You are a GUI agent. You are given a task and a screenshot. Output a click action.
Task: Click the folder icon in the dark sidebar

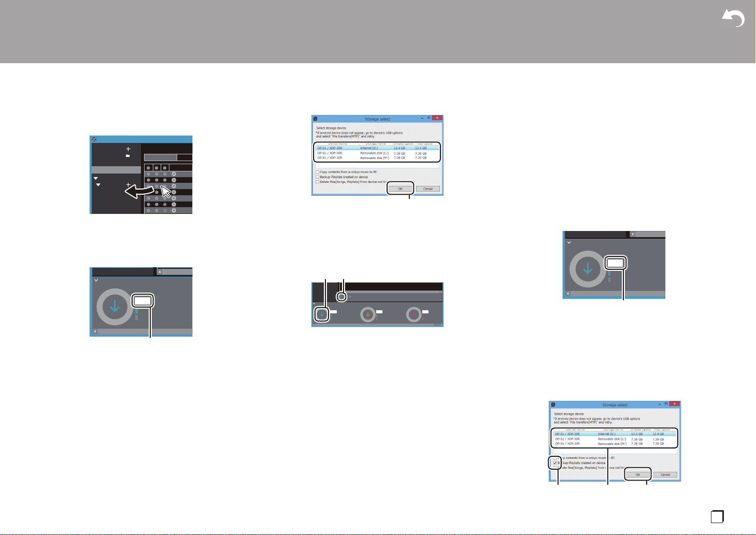(x=127, y=155)
